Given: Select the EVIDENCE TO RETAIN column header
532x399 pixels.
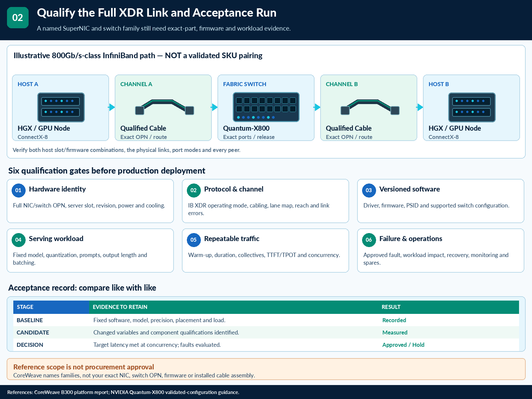Looking at the screenshot, I should point(233,307).
